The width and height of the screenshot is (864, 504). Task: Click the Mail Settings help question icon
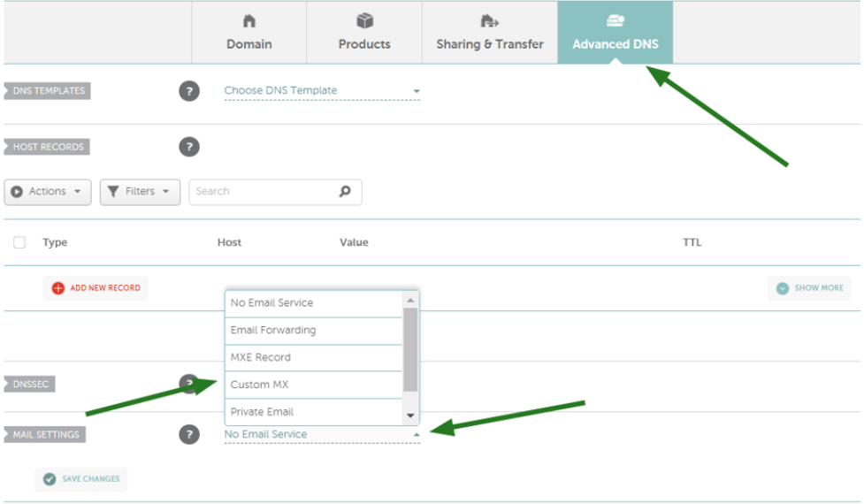189,434
